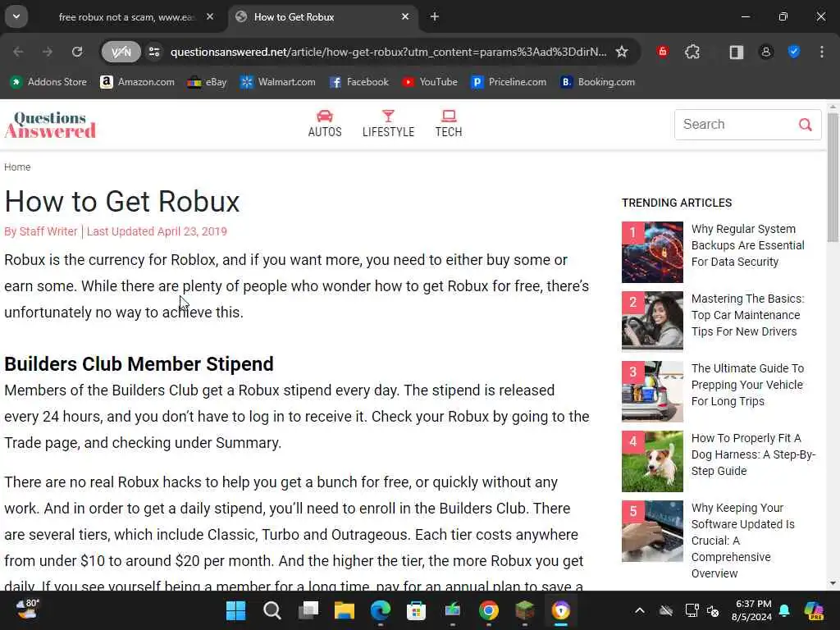Open thumbnail of System Backups article

[652, 253]
